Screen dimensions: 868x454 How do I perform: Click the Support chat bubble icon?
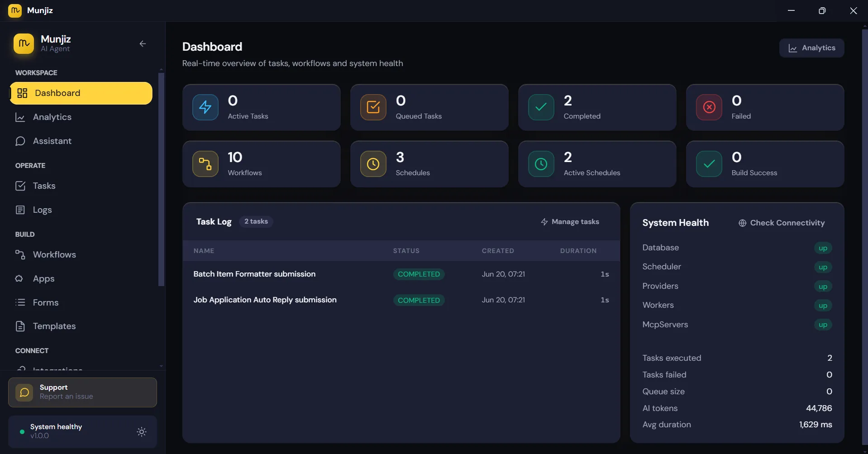(24, 392)
